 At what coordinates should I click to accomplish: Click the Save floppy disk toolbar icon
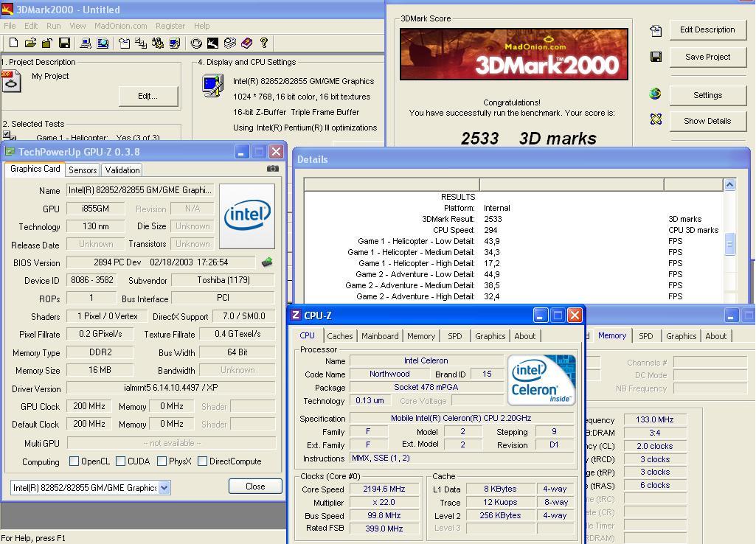[64, 43]
